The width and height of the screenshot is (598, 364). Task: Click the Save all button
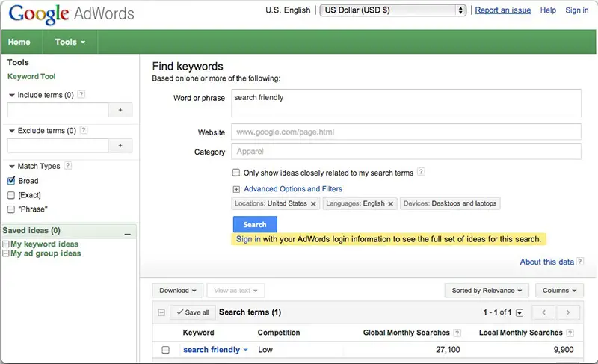coord(193,312)
